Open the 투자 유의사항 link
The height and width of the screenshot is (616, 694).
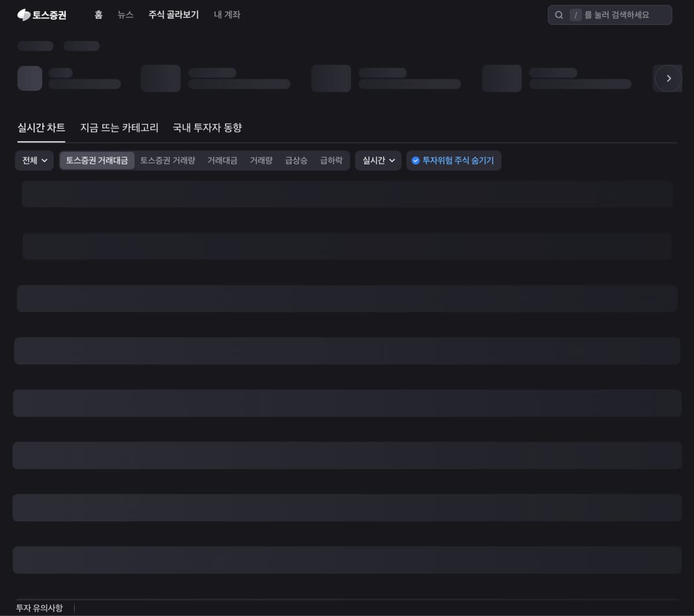coord(39,608)
